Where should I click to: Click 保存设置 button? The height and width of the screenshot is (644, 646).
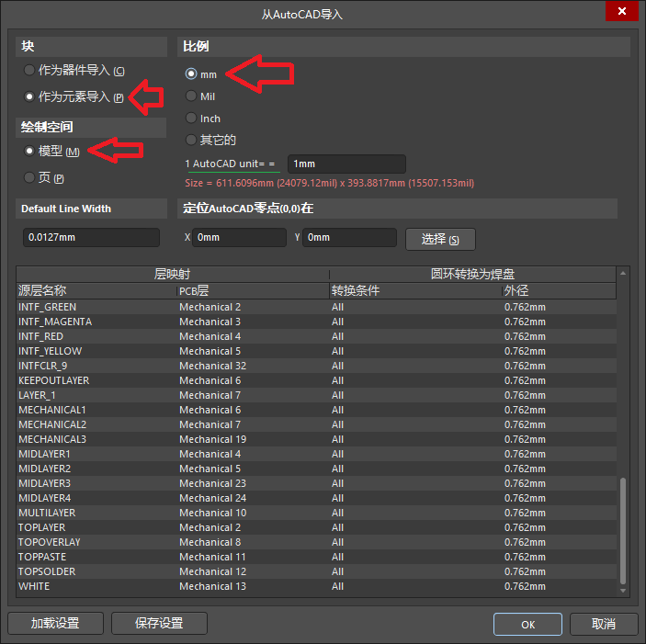[159, 623]
